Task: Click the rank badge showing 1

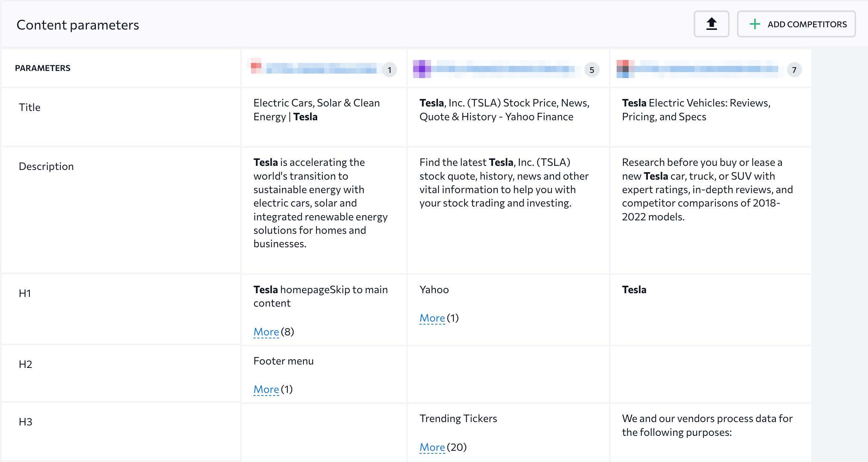Action: pos(389,70)
